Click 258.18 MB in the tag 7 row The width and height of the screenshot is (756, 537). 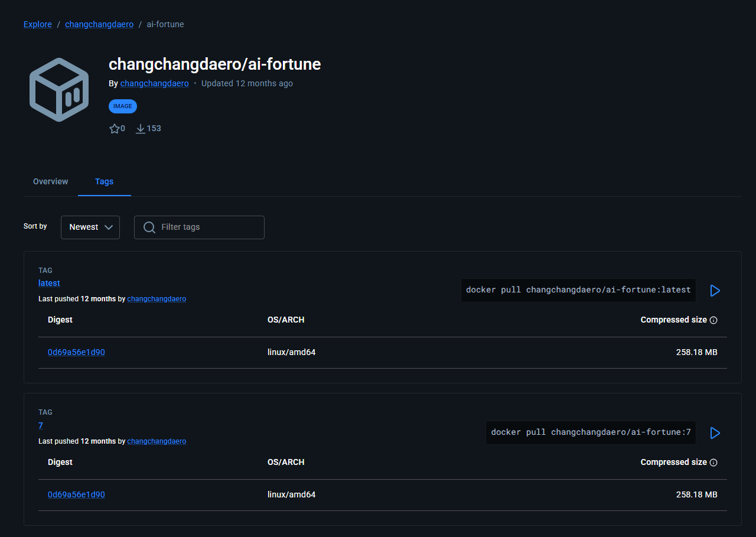click(697, 494)
